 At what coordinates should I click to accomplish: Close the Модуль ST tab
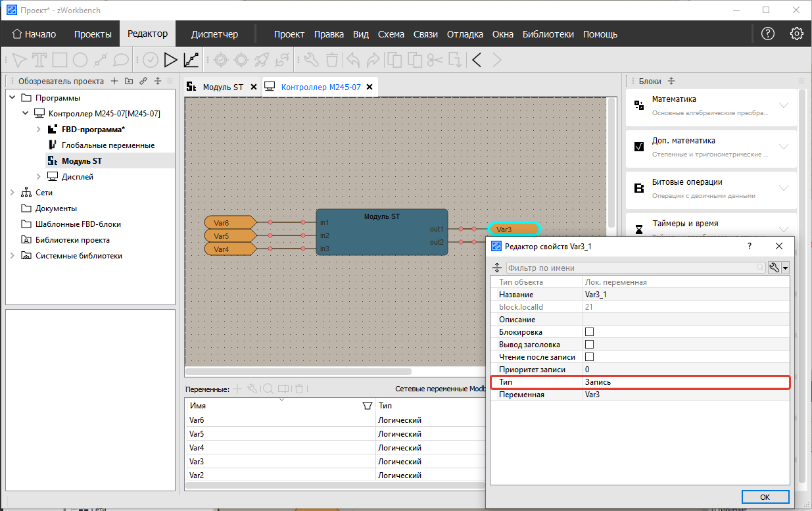(252, 87)
